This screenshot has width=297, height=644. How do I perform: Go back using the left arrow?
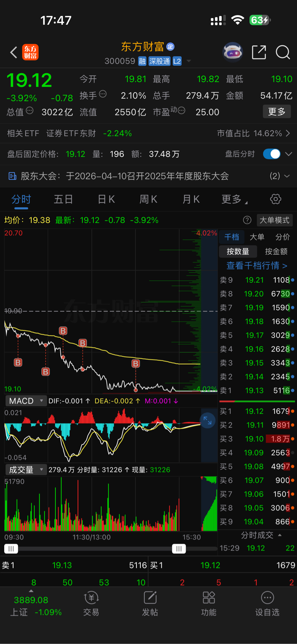[14, 52]
